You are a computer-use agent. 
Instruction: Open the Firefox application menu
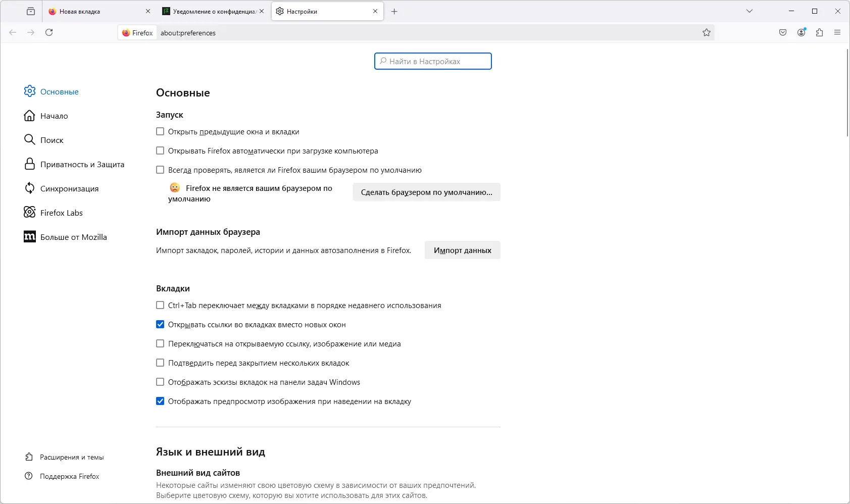click(837, 33)
